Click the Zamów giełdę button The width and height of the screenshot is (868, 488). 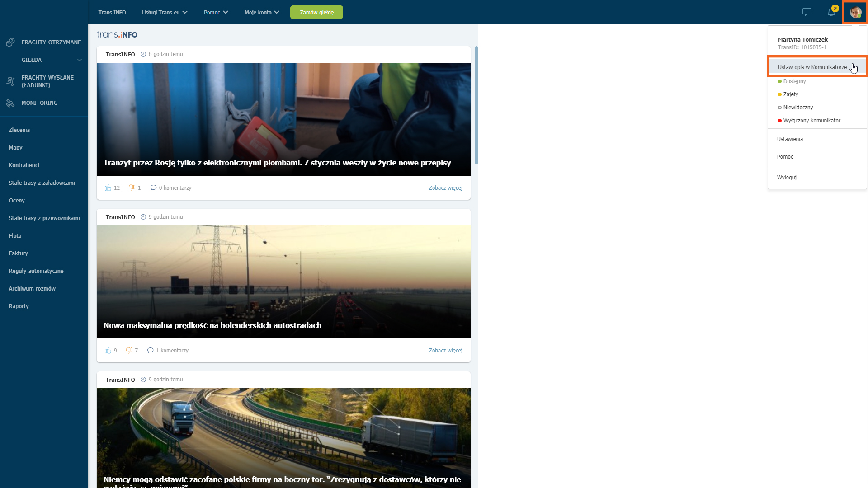click(316, 12)
